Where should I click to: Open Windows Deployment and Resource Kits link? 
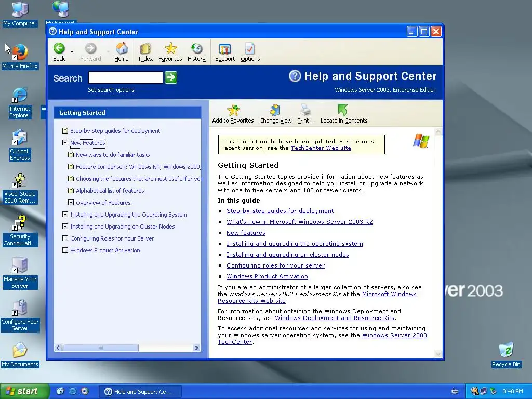click(x=335, y=318)
